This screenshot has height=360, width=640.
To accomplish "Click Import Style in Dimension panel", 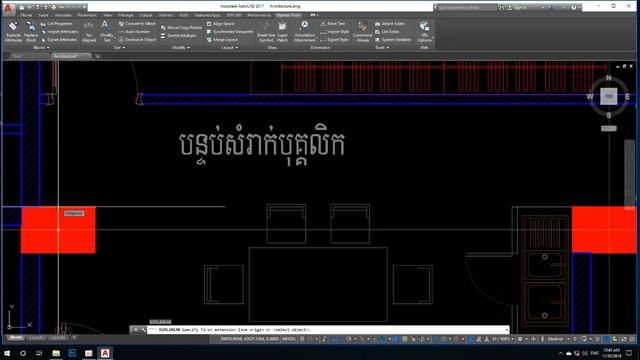I will 334,31.
